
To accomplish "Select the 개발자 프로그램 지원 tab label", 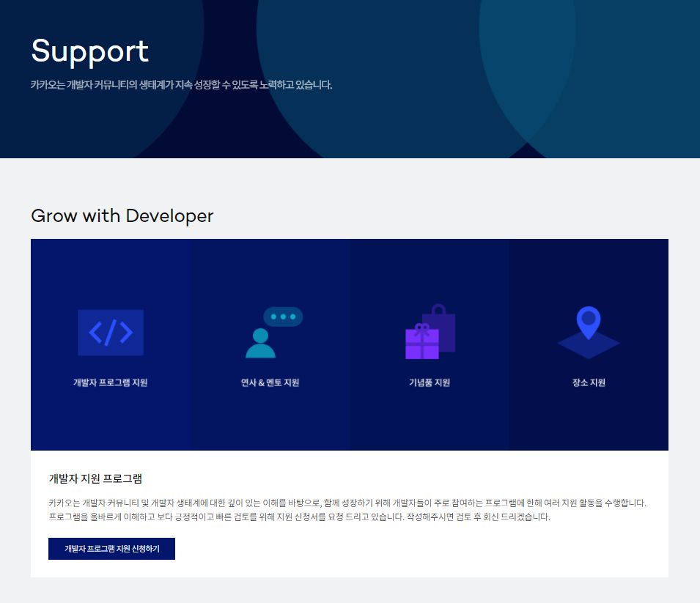I will click(x=110, y=382).
